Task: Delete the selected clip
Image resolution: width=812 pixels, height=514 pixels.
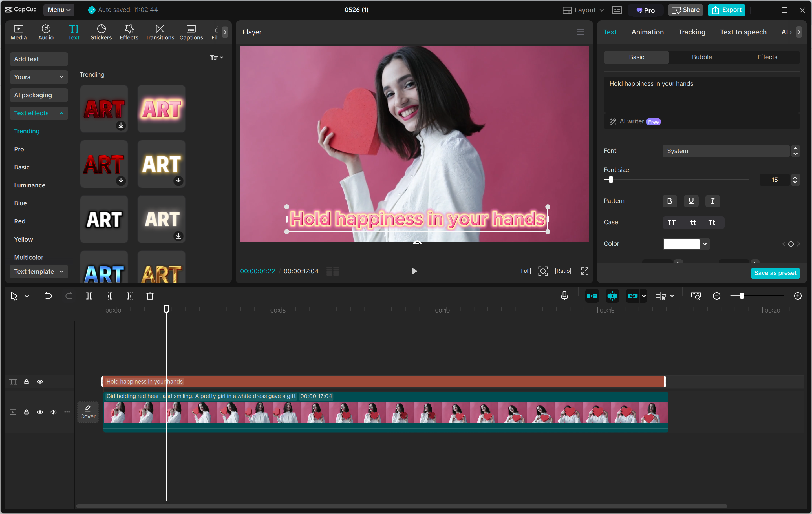Action: tap(150, 296)
